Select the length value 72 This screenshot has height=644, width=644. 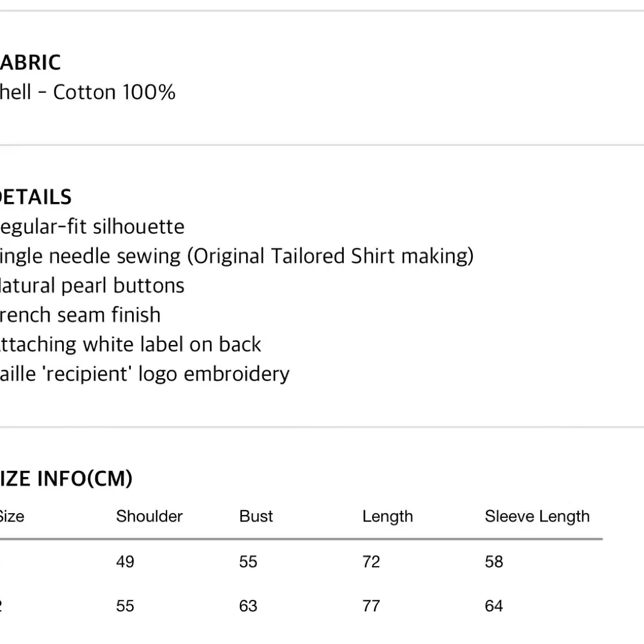pyautogui.click(x=371, y=562)
